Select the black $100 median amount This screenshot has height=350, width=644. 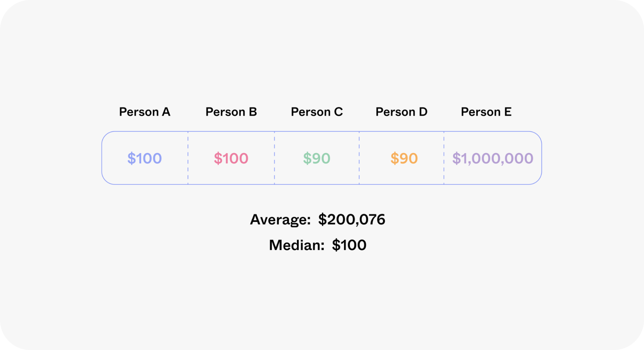[x=349, y=245]
